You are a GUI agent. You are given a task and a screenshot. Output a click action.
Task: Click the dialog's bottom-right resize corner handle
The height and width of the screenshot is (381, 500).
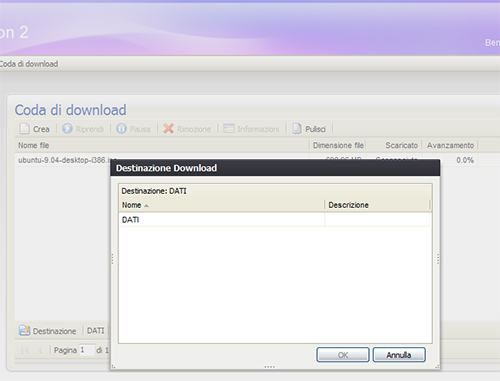coord(437,367)
